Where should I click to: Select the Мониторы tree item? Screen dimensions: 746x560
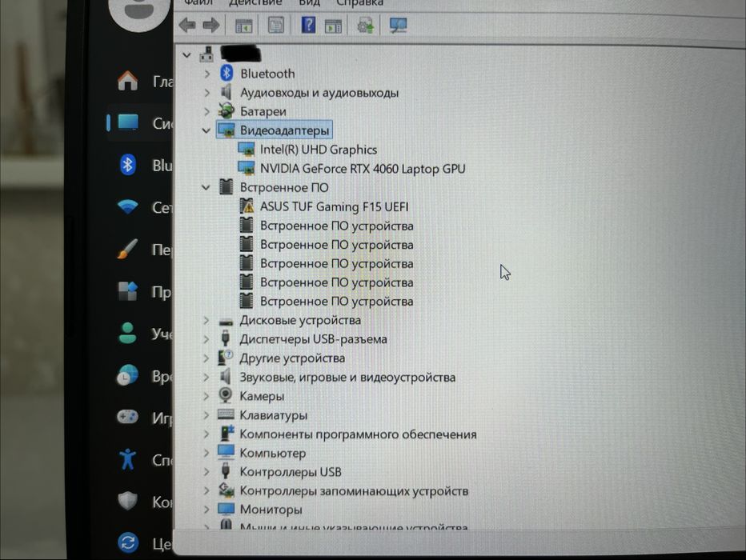coord(271,510)
